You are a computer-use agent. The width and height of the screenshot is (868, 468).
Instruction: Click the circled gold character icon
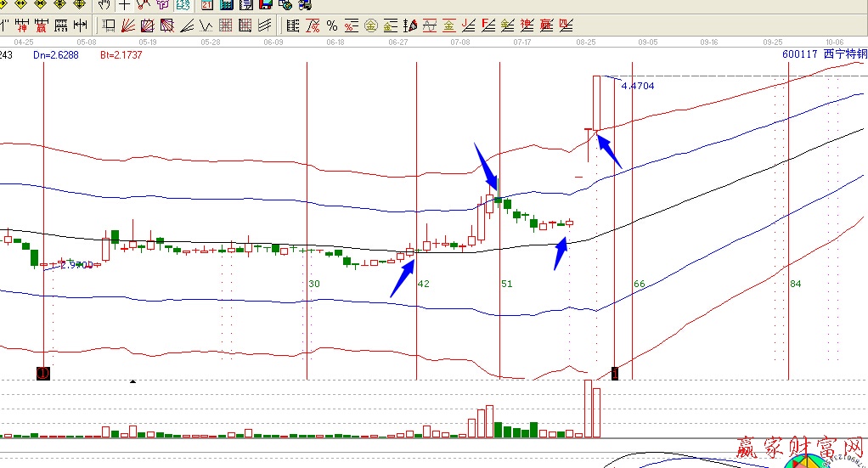[370, 25]
